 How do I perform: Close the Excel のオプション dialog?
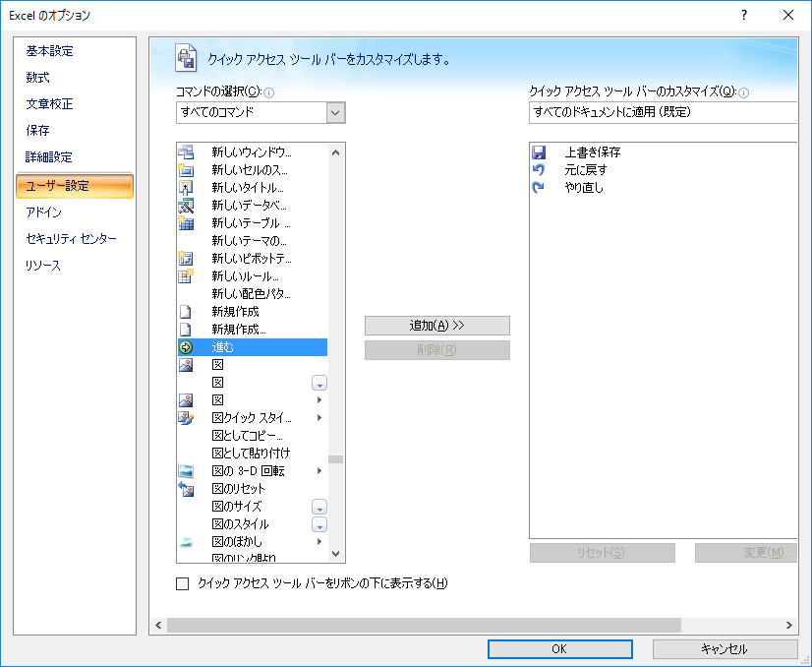click(788, 15)
